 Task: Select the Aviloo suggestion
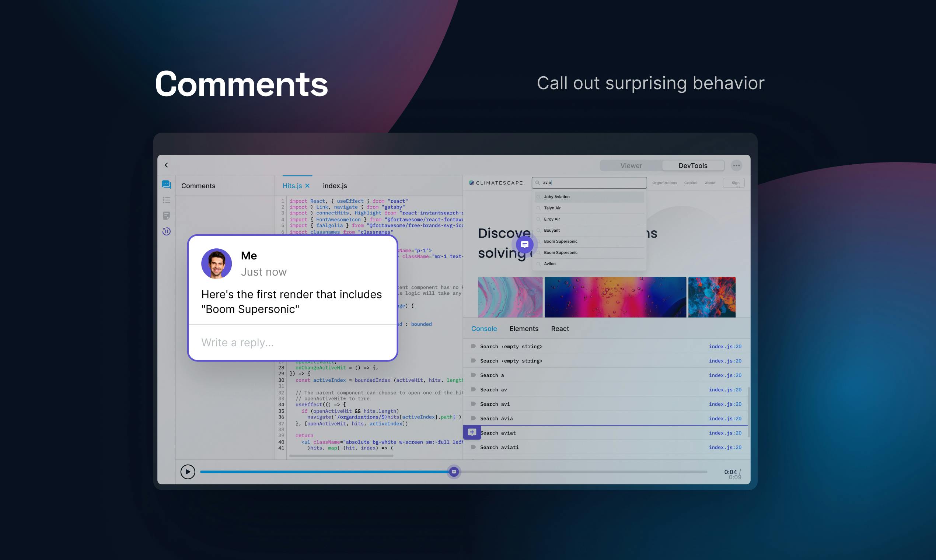point(589,264)
